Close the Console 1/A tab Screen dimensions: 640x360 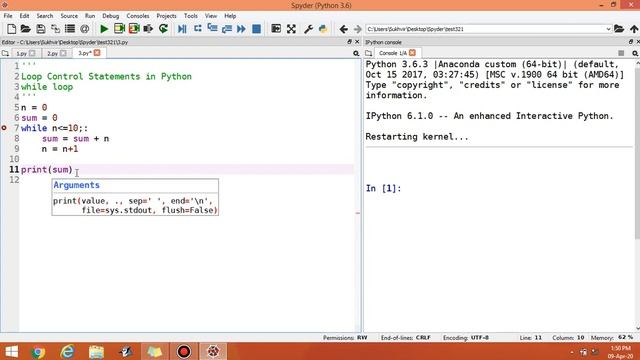(x=412, y=53)
